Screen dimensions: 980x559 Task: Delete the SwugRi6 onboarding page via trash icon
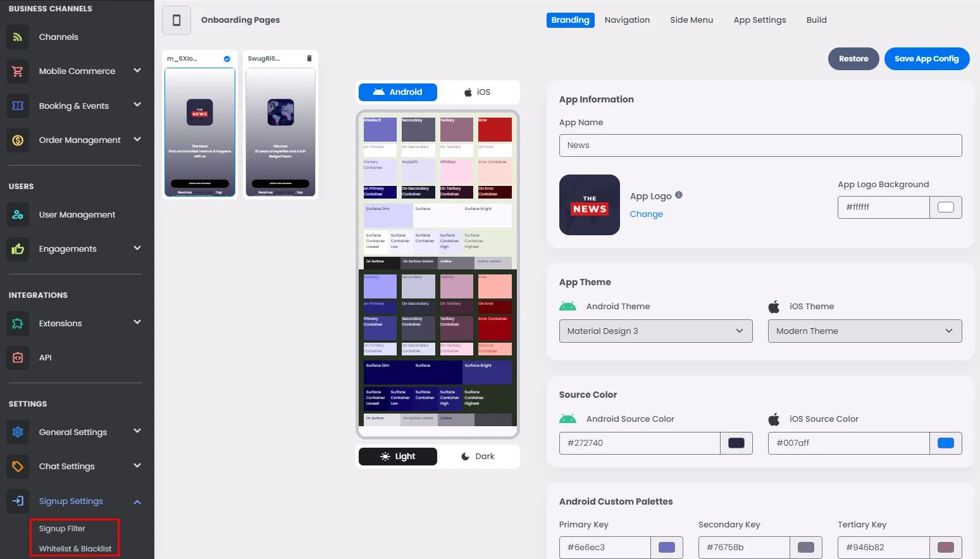pos(309,58)
